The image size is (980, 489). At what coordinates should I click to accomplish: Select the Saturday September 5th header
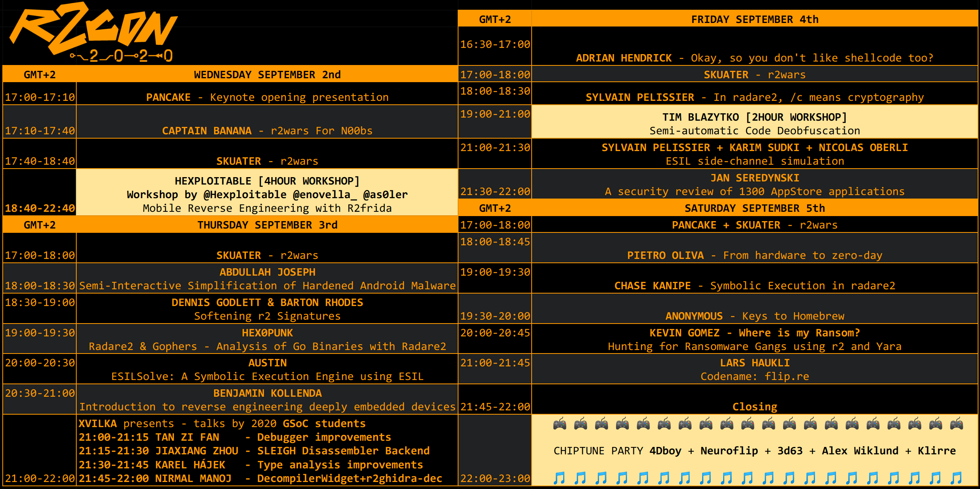point(754,208)
